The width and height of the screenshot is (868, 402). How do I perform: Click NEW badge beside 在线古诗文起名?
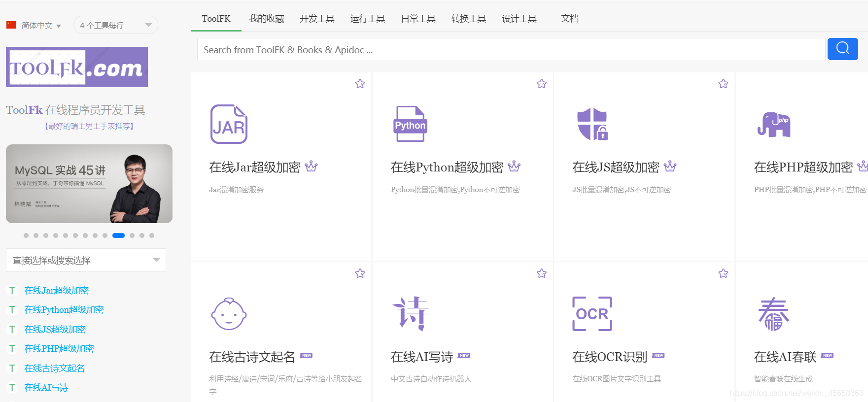click(x=306, y=355)
